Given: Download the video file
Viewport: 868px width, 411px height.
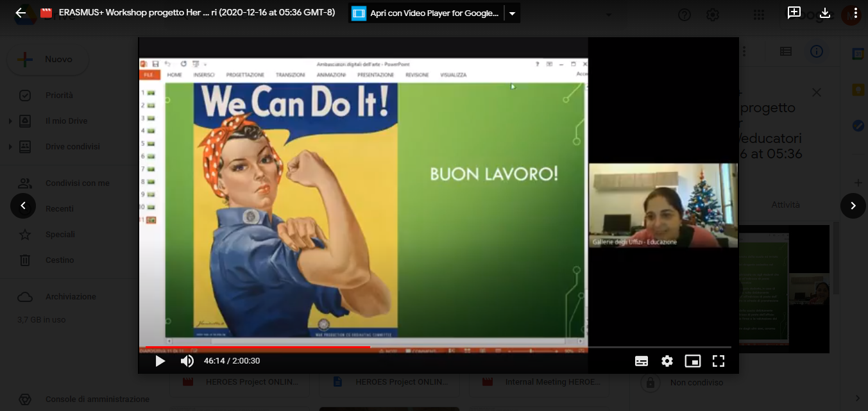Looking at the screenshot, I should click(x=825, y=13).
